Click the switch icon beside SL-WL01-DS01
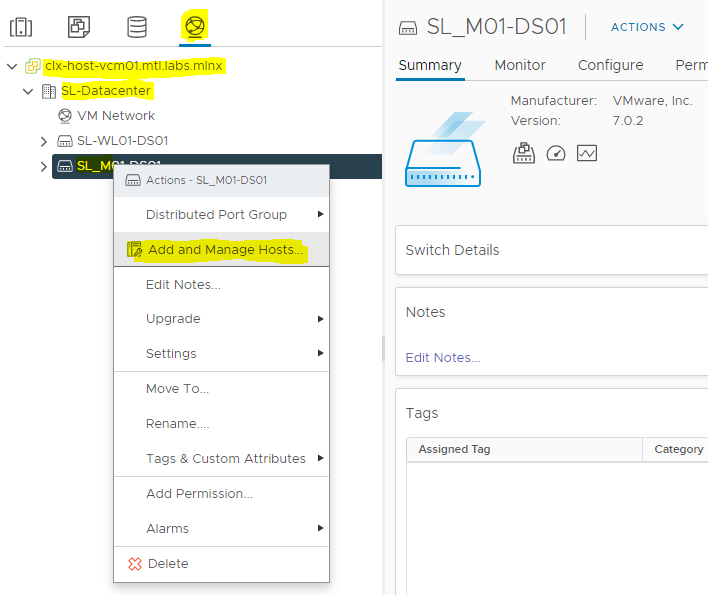This screenshot has width=708, height=595. click(65, 141)
